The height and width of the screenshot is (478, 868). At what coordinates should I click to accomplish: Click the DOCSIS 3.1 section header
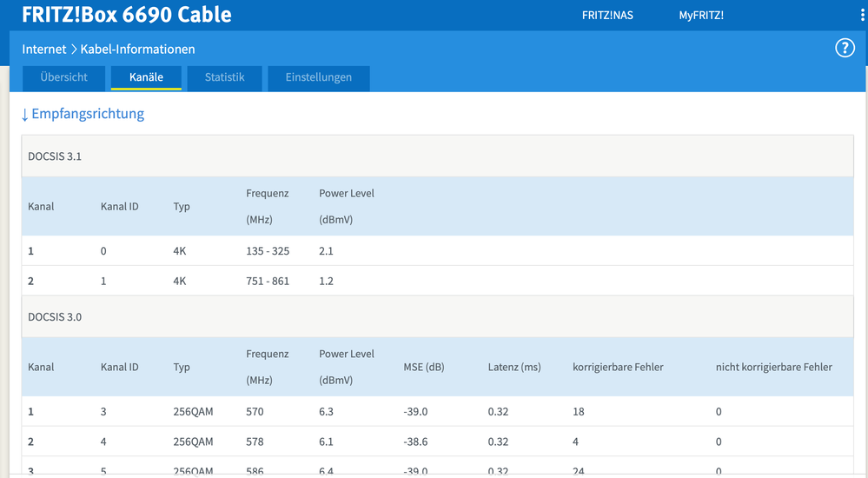click(55, 156)
